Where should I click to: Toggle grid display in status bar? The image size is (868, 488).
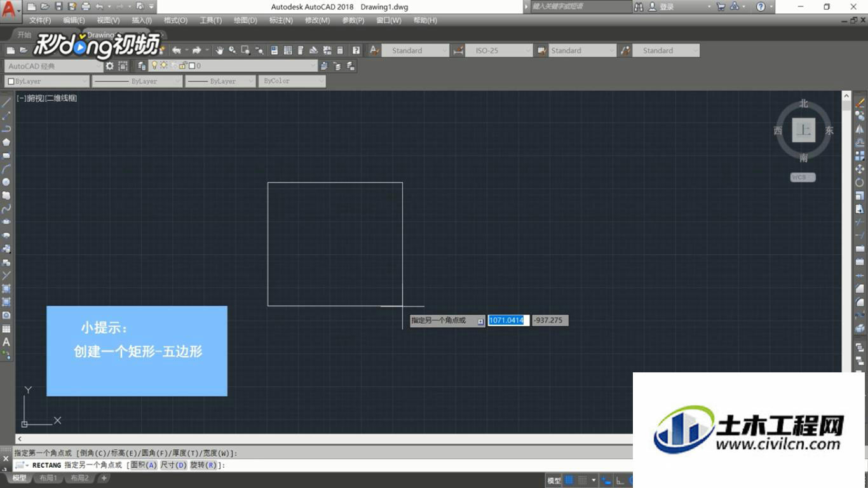[569, 480]
